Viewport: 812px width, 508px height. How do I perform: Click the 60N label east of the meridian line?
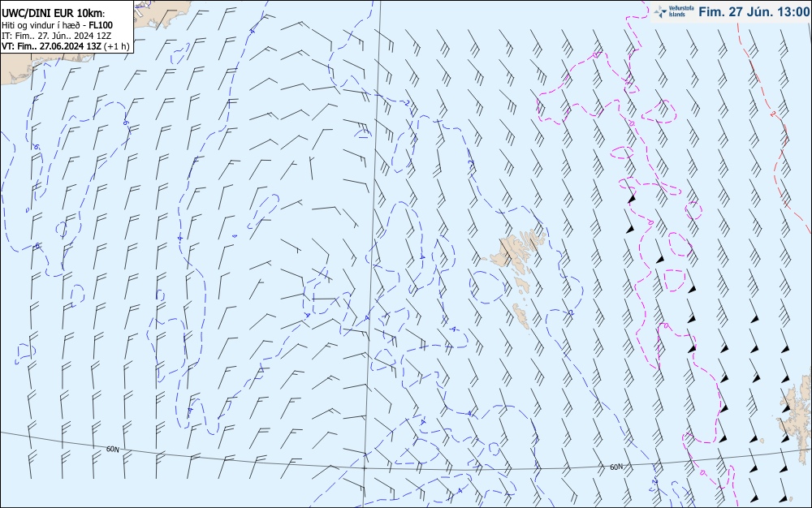(x=616, y=467)
